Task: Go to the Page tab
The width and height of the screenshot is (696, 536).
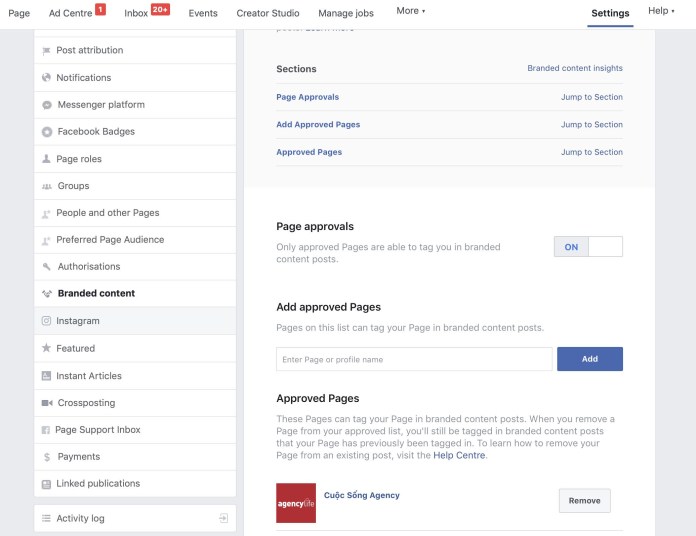Action: click(x=19, y=13)
